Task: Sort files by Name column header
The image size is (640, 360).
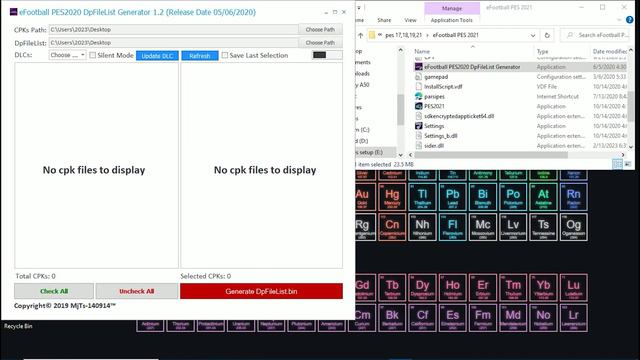Action: point(422,51)
